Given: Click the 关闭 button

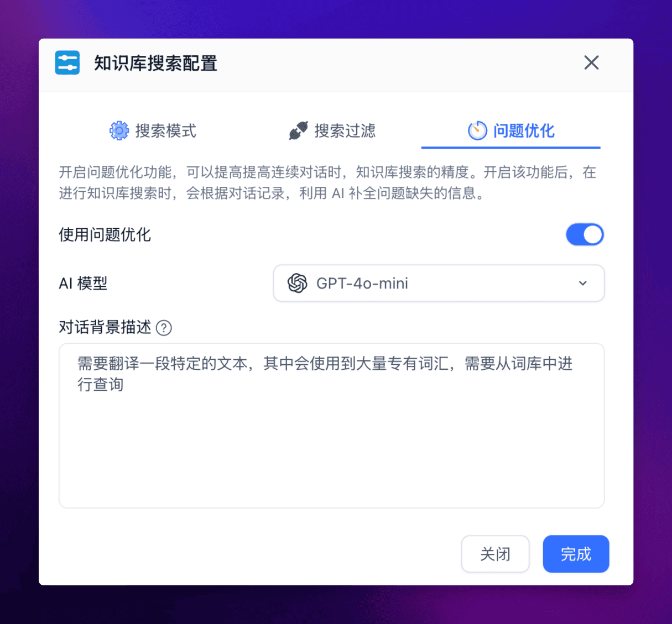Looking at the screenshot, I should [495, 554].
